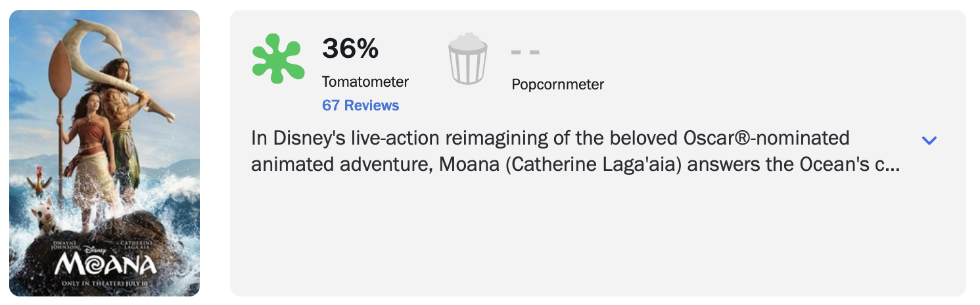Click the empty Popcornmeter score dashes
Viewport: 980px width, 305px height.
[525, 52]
